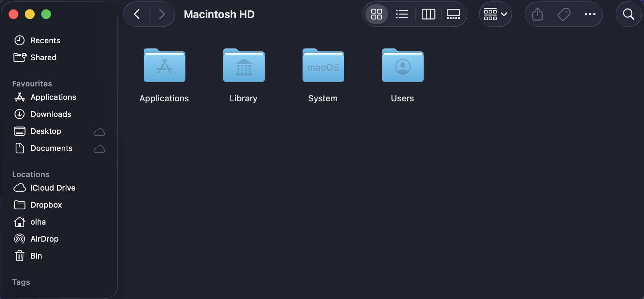Close the Finder window
Screen dimensions: 644x299
(x=13, y=14)
